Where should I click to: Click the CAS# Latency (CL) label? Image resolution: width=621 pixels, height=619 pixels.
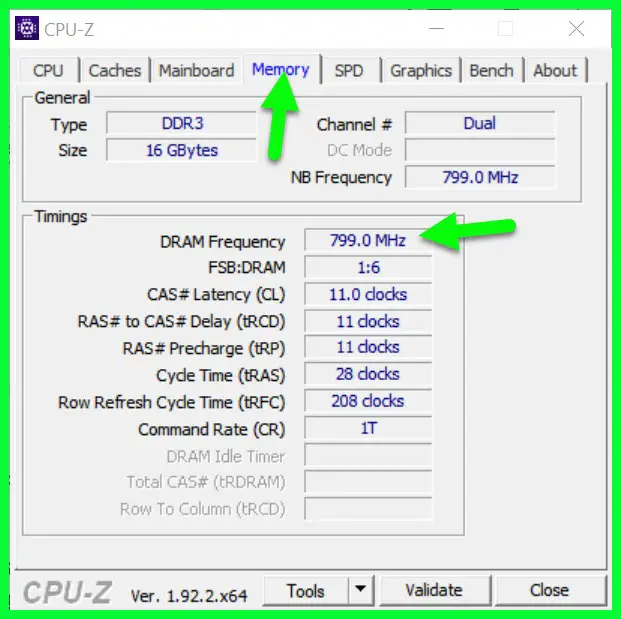point(216,295)
